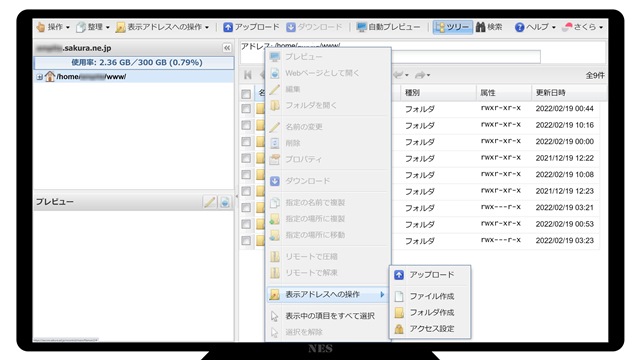Viewport: 640px width, 360px height.
Task: Open the dropdown next to back arrow
Action: point(407,75)
